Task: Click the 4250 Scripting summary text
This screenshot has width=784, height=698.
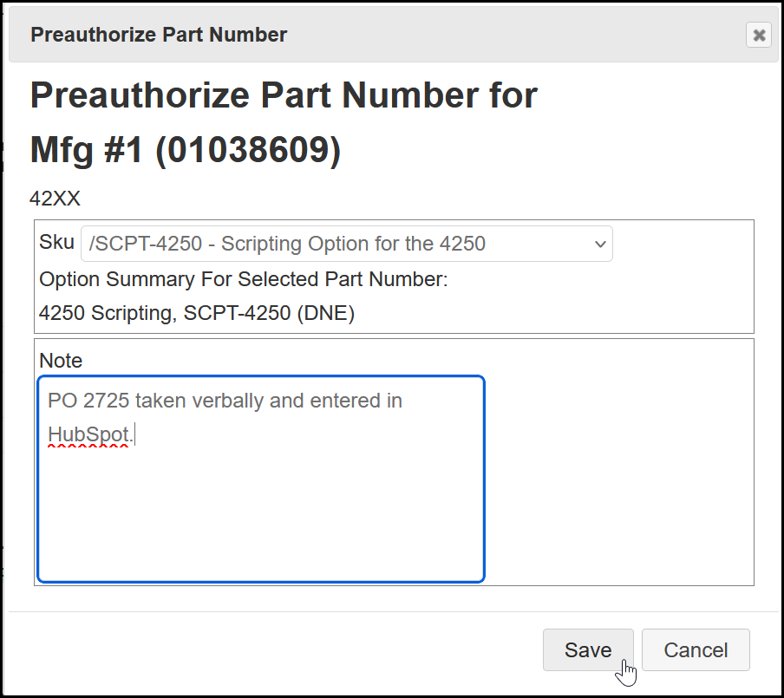Action: coord(106,313)
